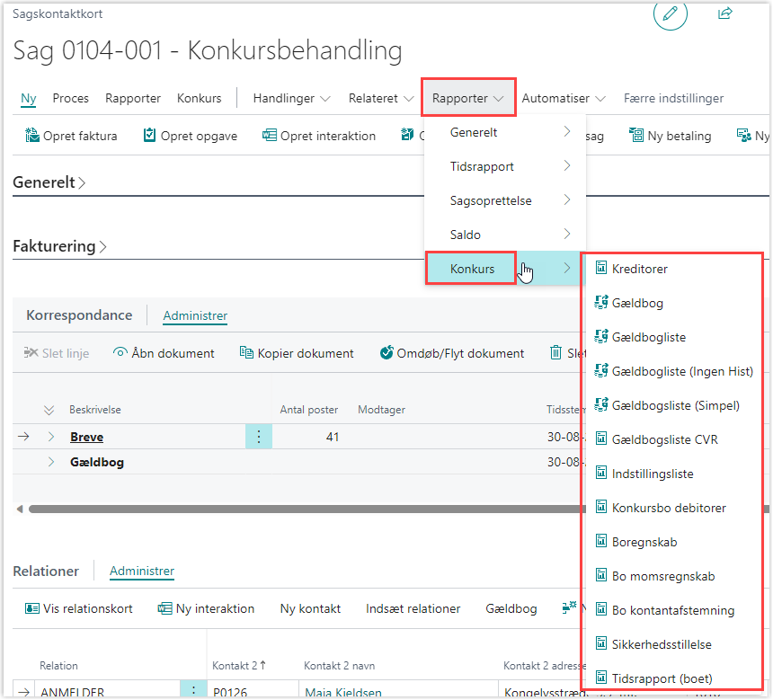Open the three-dot menu on Breve row
Viewport: 773px width, 700px height.
(x=259, y=437)
